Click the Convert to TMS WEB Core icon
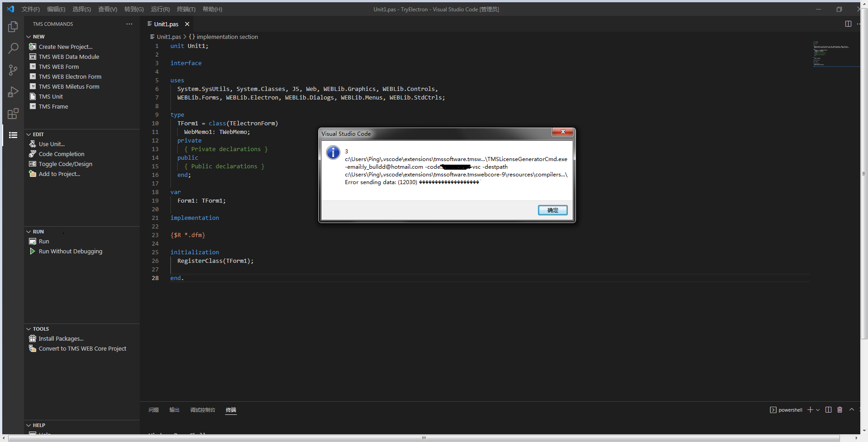The image size is (868, 442). coord(33,348)
